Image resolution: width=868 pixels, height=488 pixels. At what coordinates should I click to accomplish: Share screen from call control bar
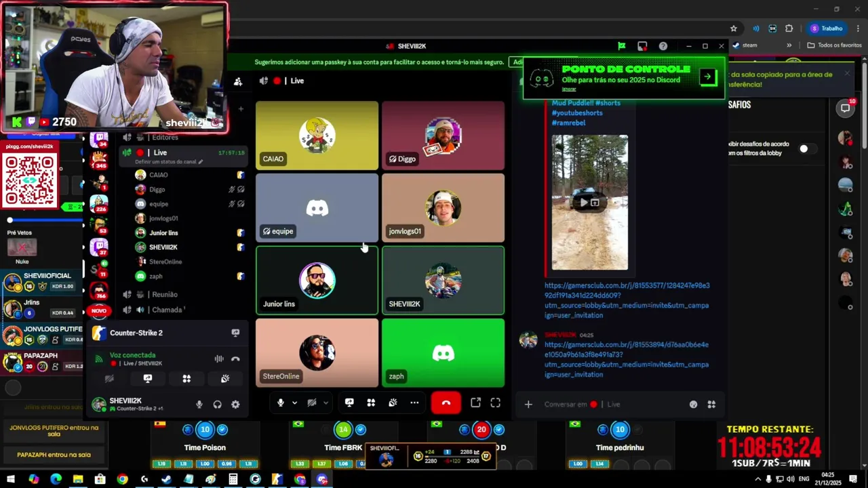[349, 403]
